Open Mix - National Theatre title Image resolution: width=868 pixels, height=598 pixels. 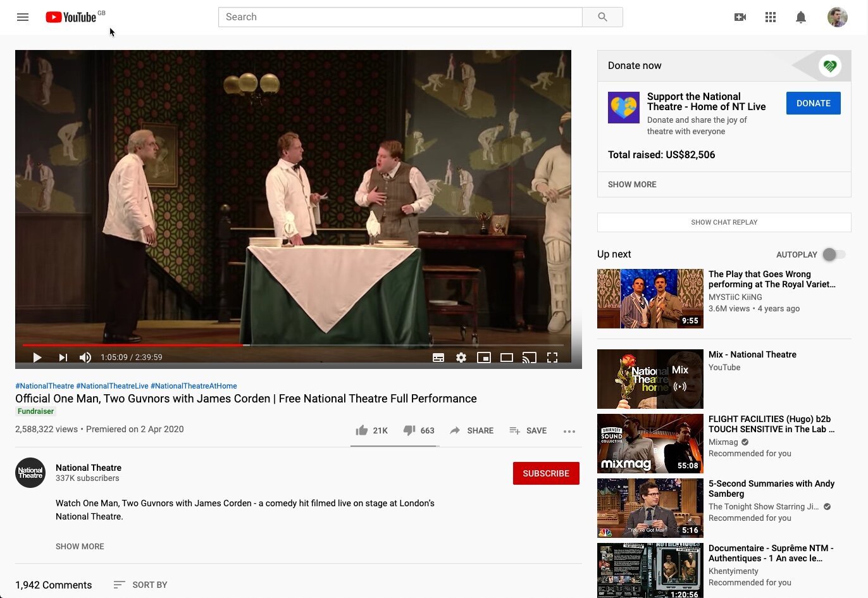click(752, 354)
